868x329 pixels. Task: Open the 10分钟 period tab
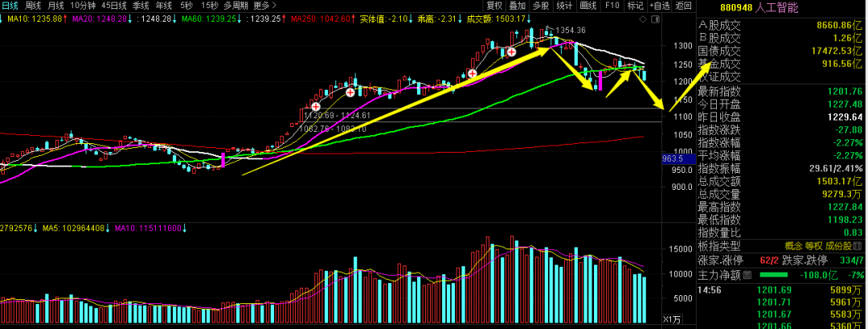(81, 6)
